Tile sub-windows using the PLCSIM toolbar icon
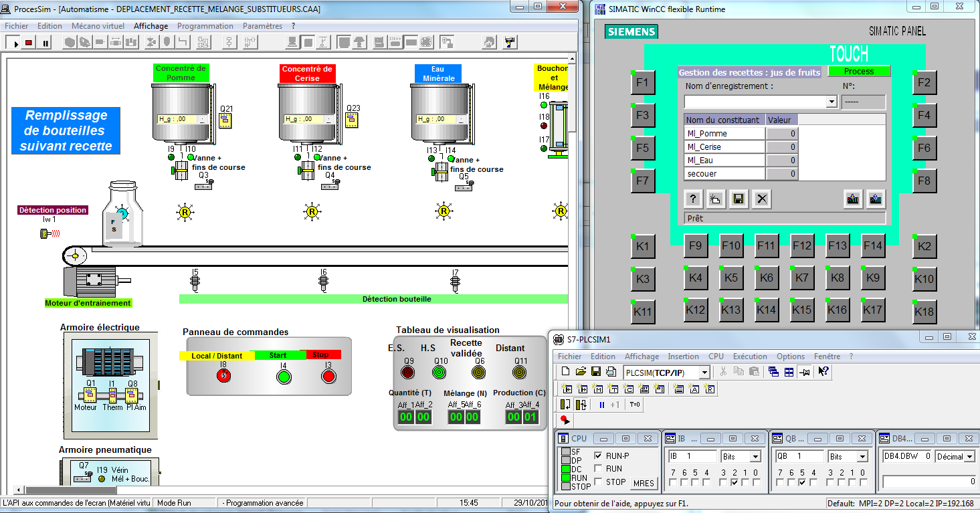This screenshot has height=513, width=980. click(x=789, y=372)
